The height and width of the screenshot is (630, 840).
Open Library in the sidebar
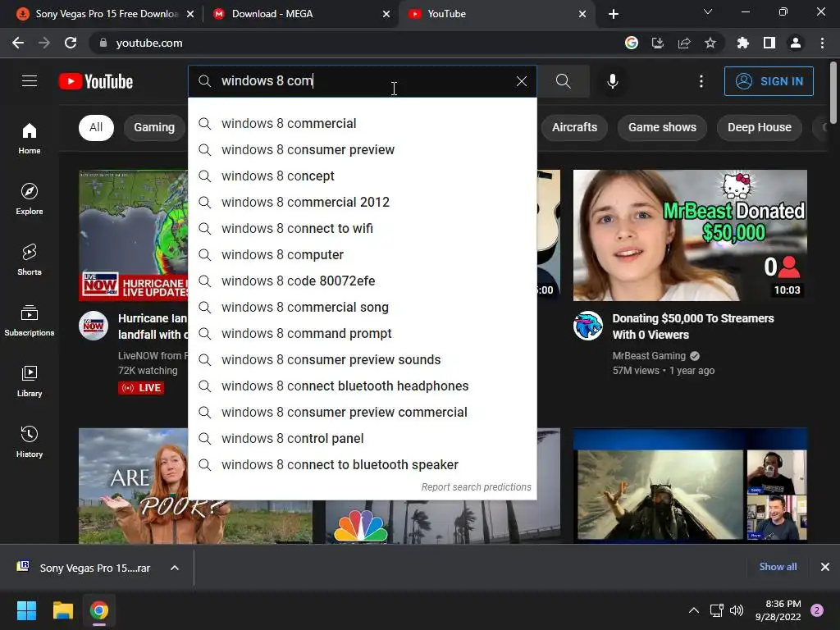pyautogui.click(x=30, y=381)
